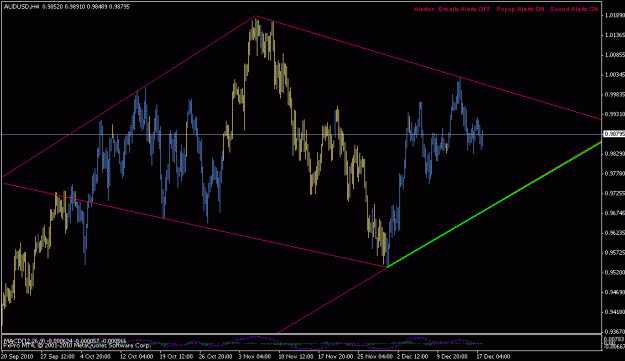Image resolution: width=625 pixels, height=361 pixels.
Task: Click the 'Sound Alerts ON' alerter text
Action: 574,9
